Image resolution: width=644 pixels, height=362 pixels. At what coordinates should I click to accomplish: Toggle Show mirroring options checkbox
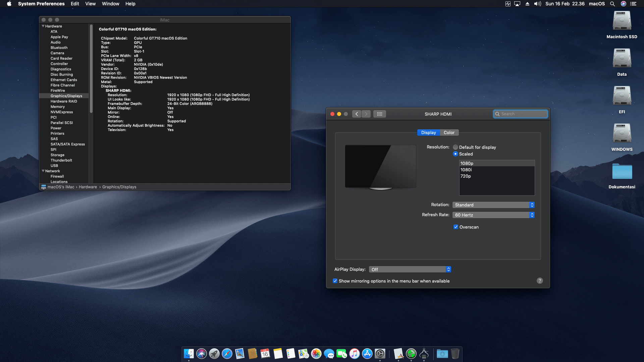coord(335,281)
